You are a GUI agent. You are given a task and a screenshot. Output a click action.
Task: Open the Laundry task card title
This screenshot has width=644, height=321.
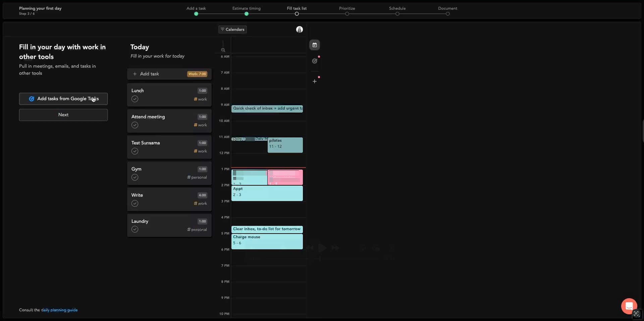tap(140, 221)
